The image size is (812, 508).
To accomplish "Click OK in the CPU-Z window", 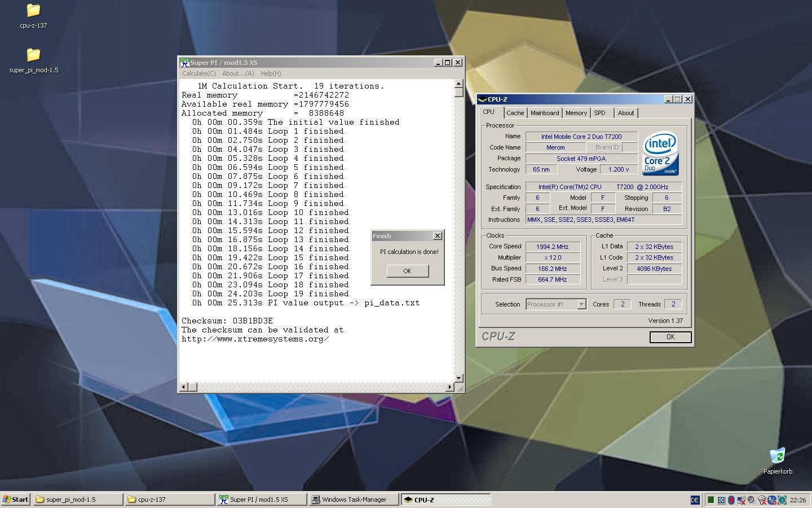I will [670, 337].
